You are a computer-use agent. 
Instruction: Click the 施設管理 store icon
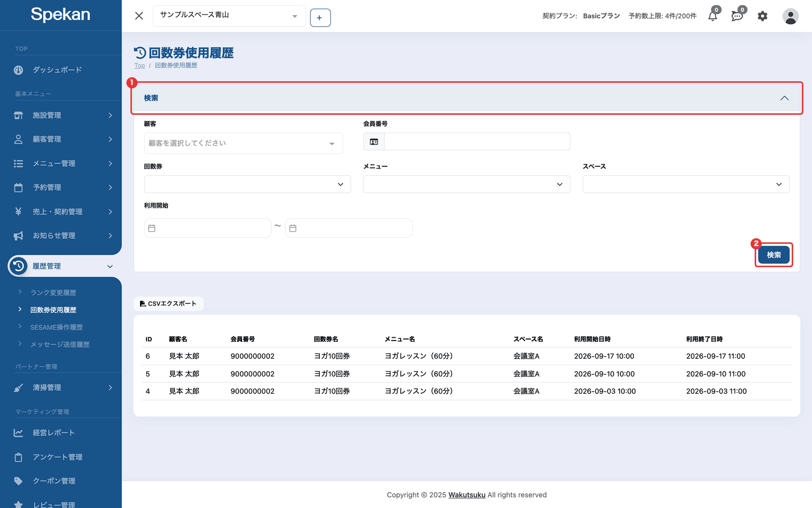(18, 115)
